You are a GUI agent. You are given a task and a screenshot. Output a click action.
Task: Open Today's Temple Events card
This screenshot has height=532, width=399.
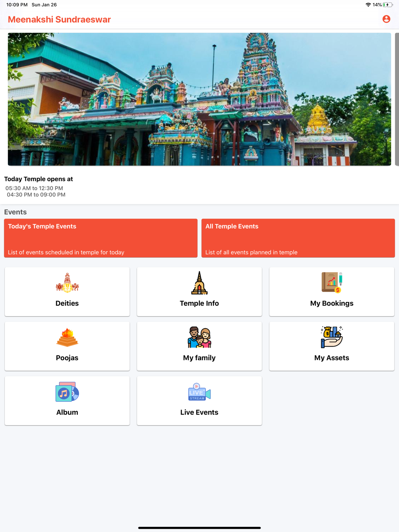point(101,238)
